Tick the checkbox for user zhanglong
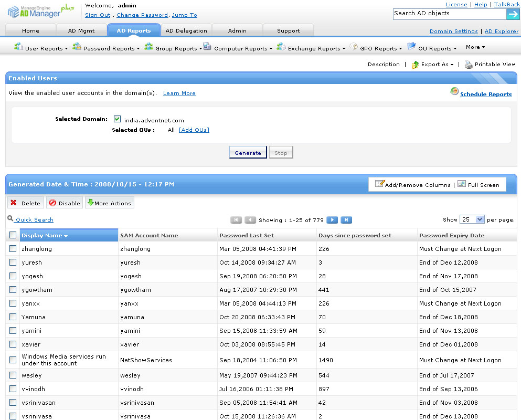The width and height of the screenshot is (521, 420). [x=13, y=249]
